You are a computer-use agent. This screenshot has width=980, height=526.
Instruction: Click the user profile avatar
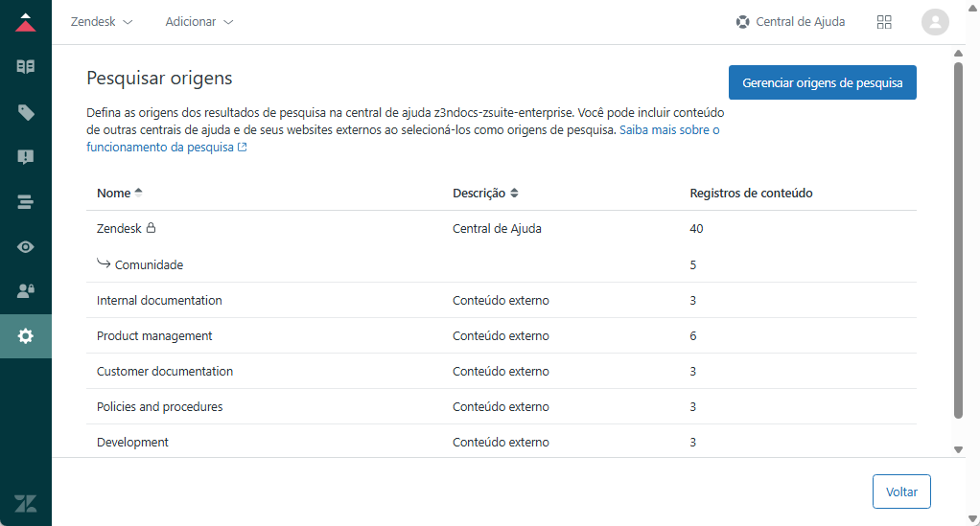point(934,22)
